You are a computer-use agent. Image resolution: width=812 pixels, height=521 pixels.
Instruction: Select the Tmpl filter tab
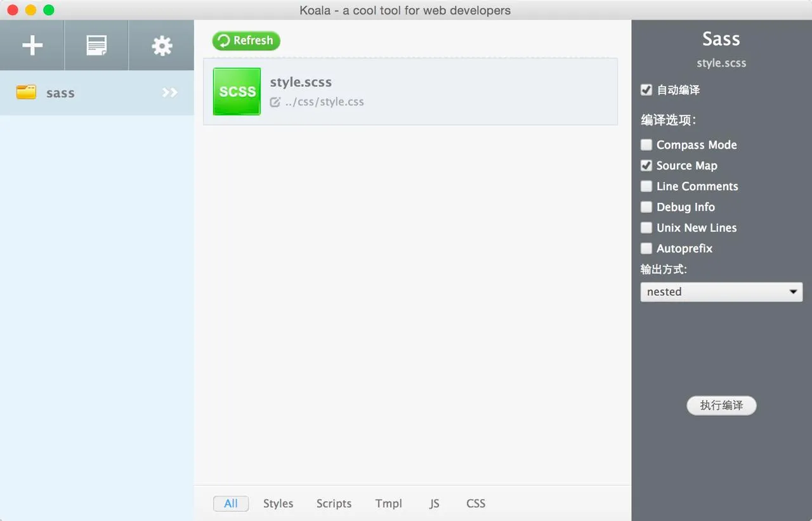388,504
